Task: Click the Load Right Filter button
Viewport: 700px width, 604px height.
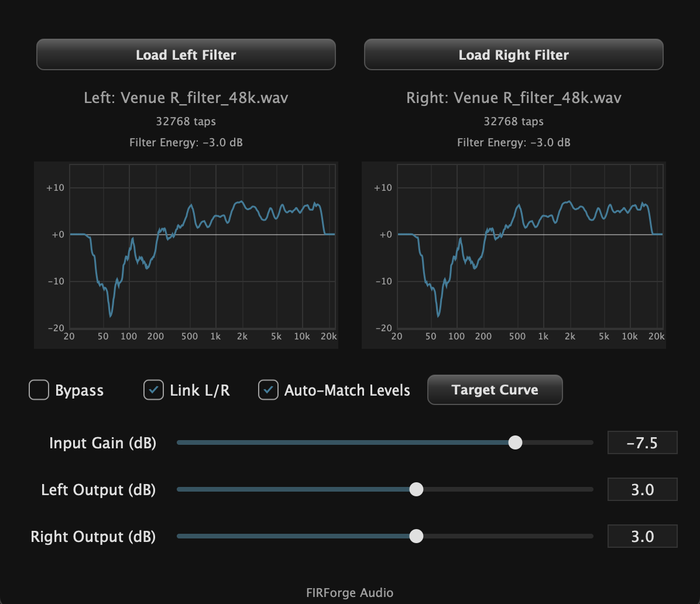Action: click(513, 55)
